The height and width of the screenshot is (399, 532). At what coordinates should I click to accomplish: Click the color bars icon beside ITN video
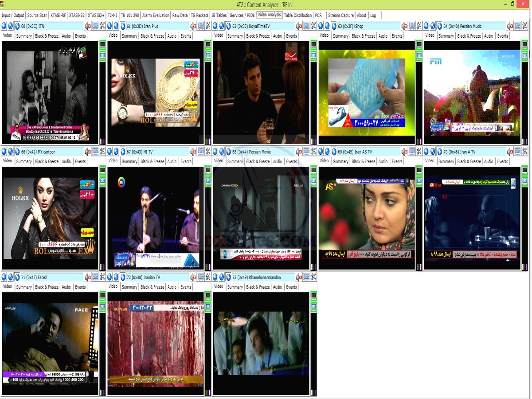click(102, 141)
